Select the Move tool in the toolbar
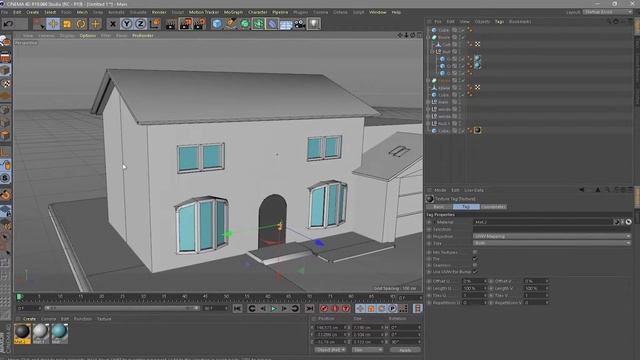Screen dimensions: 640x360 pos(53,24)
